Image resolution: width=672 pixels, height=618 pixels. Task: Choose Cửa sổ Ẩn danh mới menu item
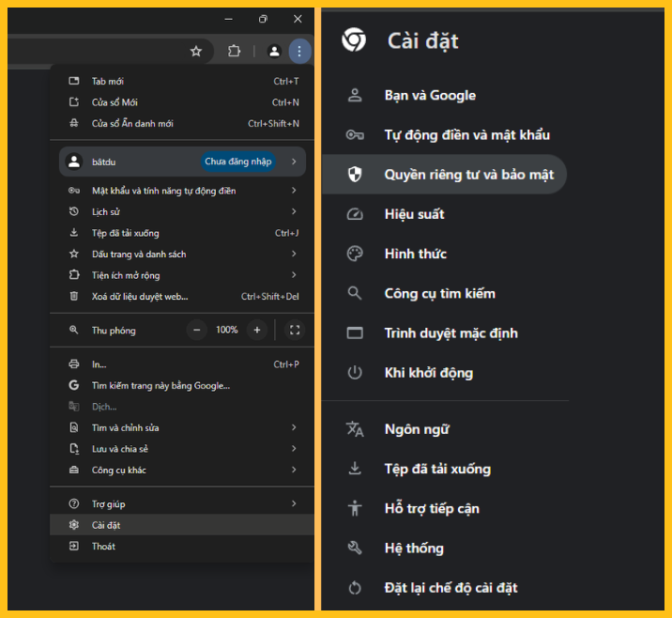point(132,123)
